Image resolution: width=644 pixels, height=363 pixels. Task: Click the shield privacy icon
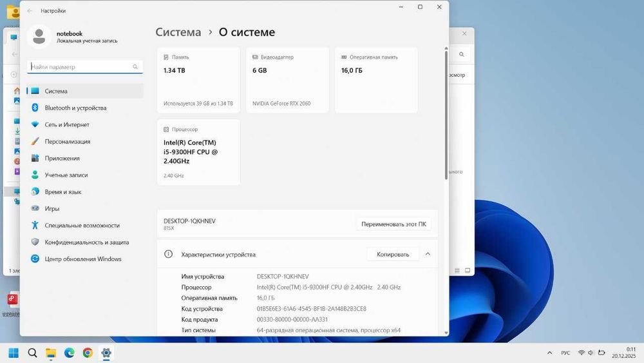click(35, 242)
